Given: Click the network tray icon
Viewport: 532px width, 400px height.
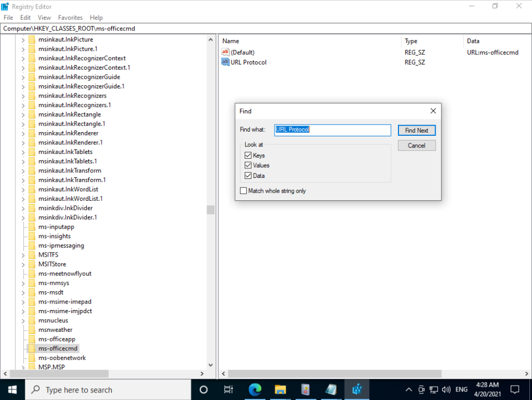Looking at the screenshot, I should pyautogui.click(x=434, y=390).
